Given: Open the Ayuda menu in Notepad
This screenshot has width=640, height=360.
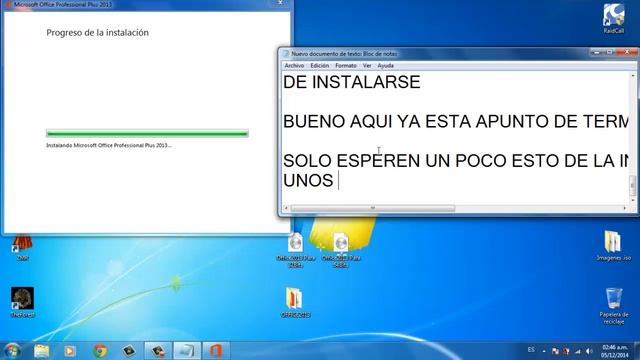Looking at the screenshot, I should (x=385, y=66).
